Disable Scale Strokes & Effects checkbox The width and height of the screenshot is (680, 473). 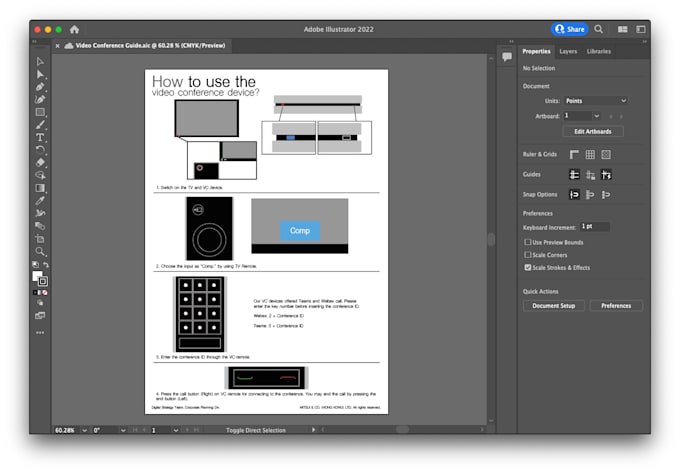(528, 268)
